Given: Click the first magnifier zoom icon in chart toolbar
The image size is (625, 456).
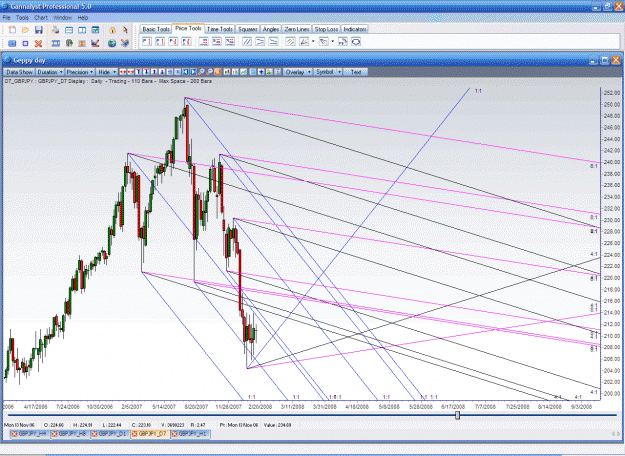Looking at the screenshot, I should coord(201,72).
